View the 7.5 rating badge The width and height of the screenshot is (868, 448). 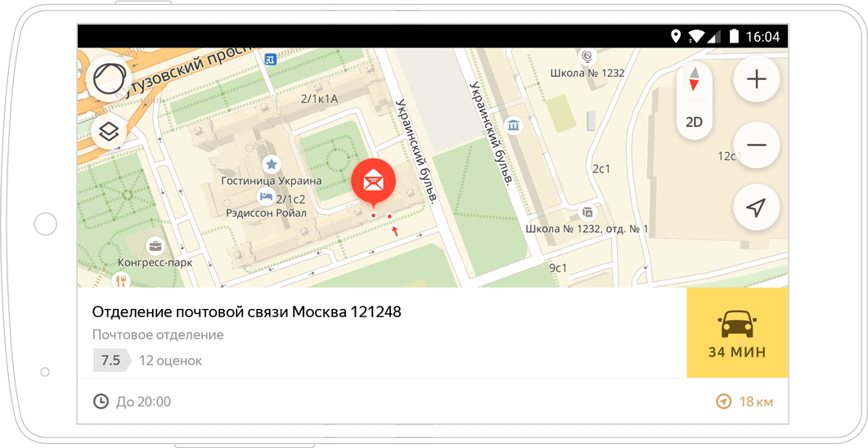pyautogui.click(x=110, y=361)
